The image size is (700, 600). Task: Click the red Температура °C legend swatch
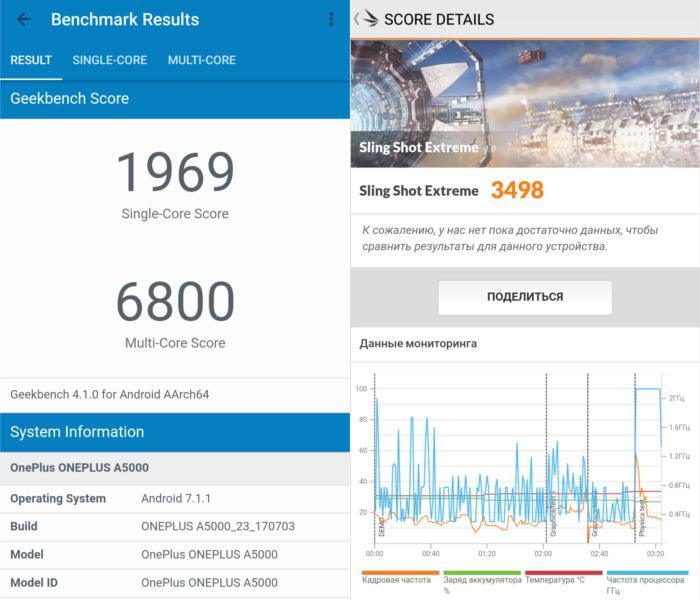click(x=563, y=573)
